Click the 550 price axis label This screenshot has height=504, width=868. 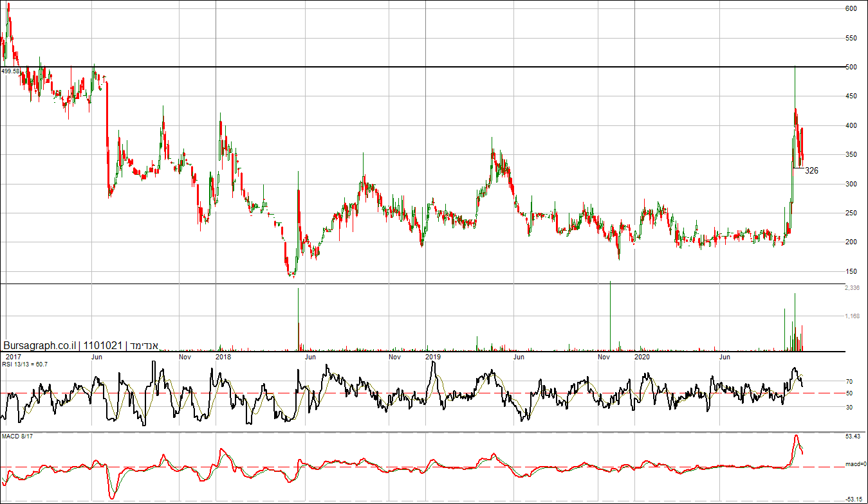(x=851, y=39)
